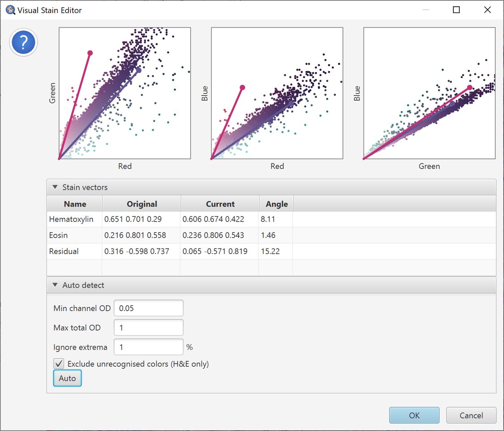
Task: Click the Angle column header
Action: click(277, 204)
